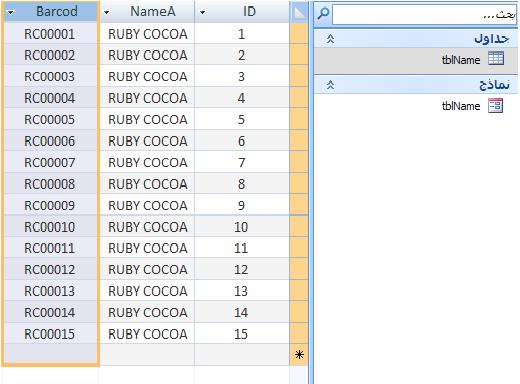This screenshot has height=384, width=520.
Task: Click cell RC00009
Action: (x=50, y=205)
